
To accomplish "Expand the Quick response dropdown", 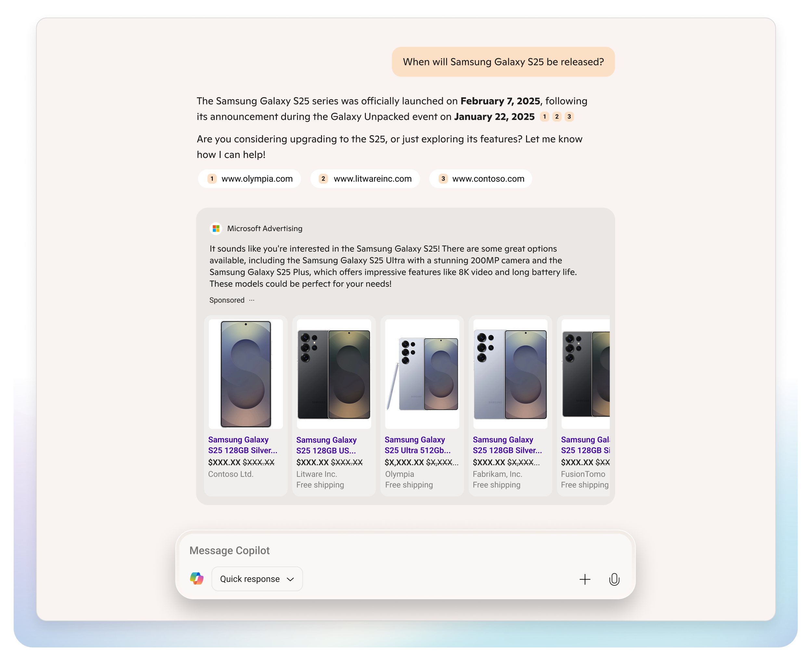I will click(x=257, y=579).
